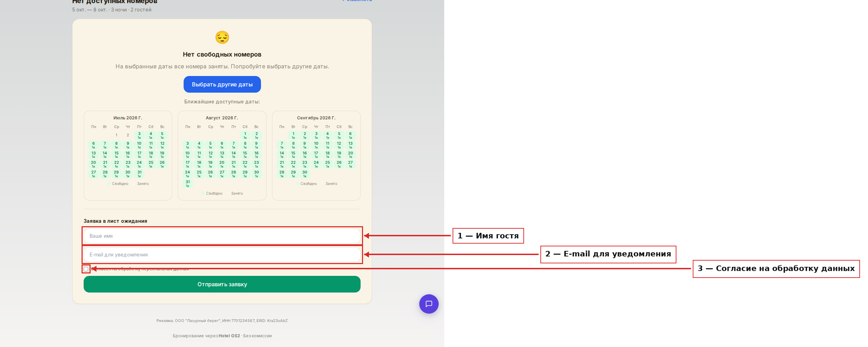This screenshot has width=868, height=347.
Task: Click 'Ближайшие доступные даты:' label
Action: 222,102
